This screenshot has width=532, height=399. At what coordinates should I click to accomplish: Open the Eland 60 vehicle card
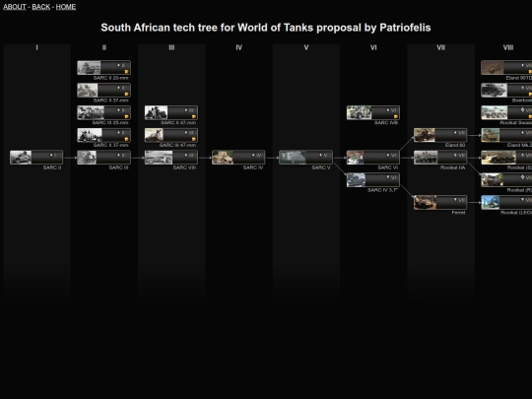pos(440,135)
